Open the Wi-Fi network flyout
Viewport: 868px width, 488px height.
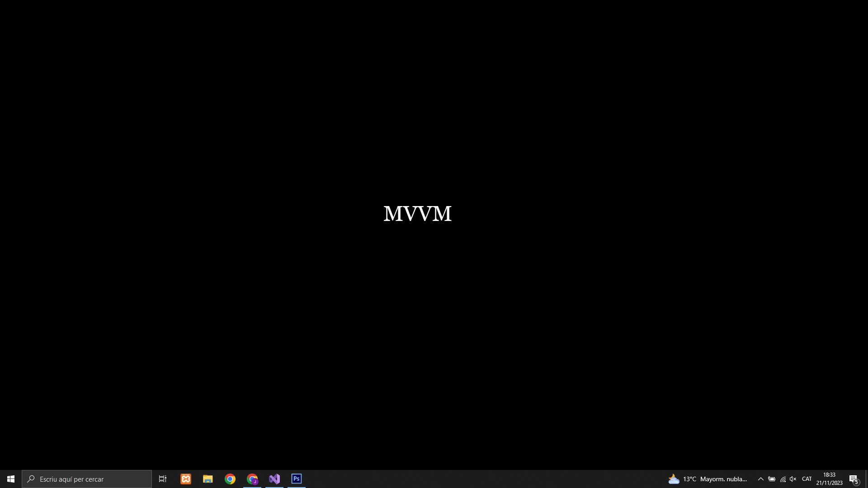pos(783,479)
